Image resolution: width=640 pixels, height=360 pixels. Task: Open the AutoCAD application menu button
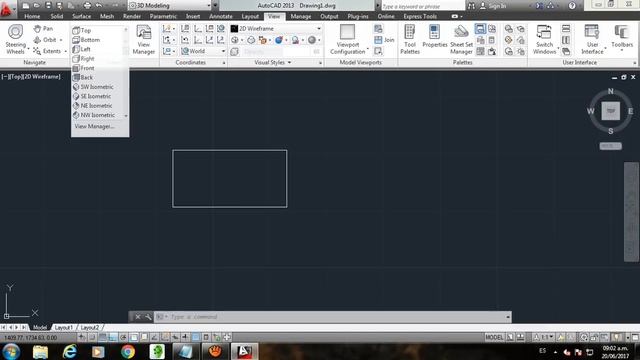pyautogui.click(x=7, y=9)
